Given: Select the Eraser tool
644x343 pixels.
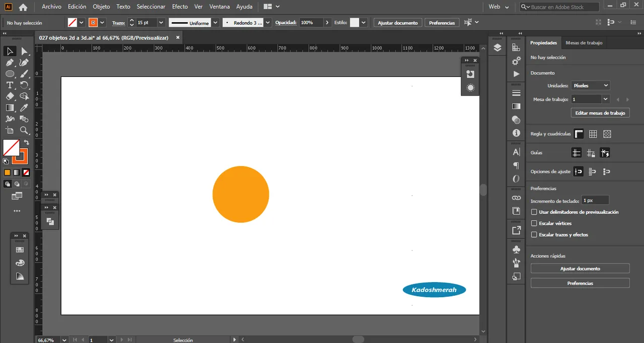Looking at the screenshot, I should (x=10, y=96).
